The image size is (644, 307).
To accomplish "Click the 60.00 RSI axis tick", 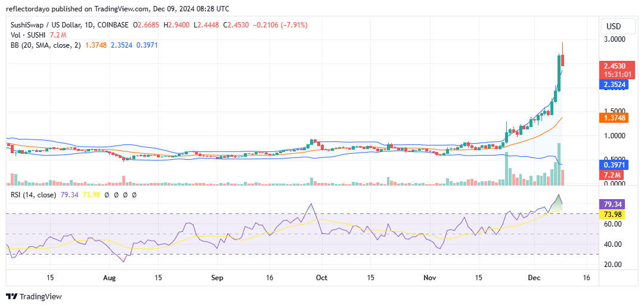I will point(612,224).
